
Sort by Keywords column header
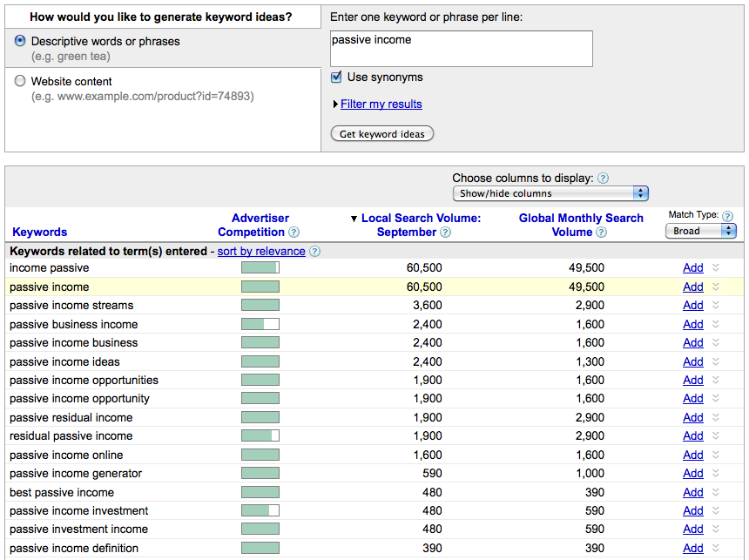coord(40,233)
